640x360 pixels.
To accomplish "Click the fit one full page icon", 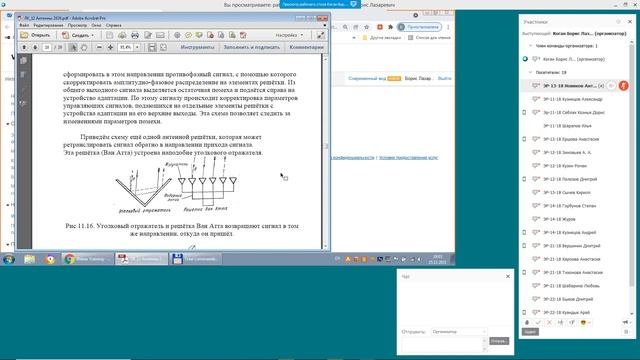I will [163, 47].
